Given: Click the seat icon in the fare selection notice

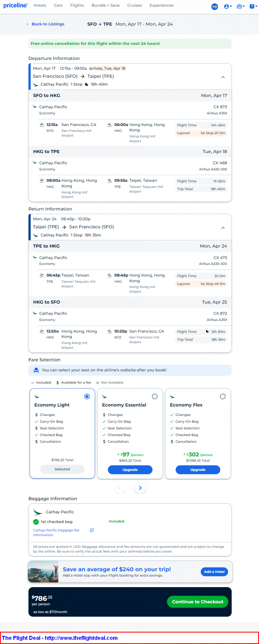Looking at the screenshot, I should point(36,370).
